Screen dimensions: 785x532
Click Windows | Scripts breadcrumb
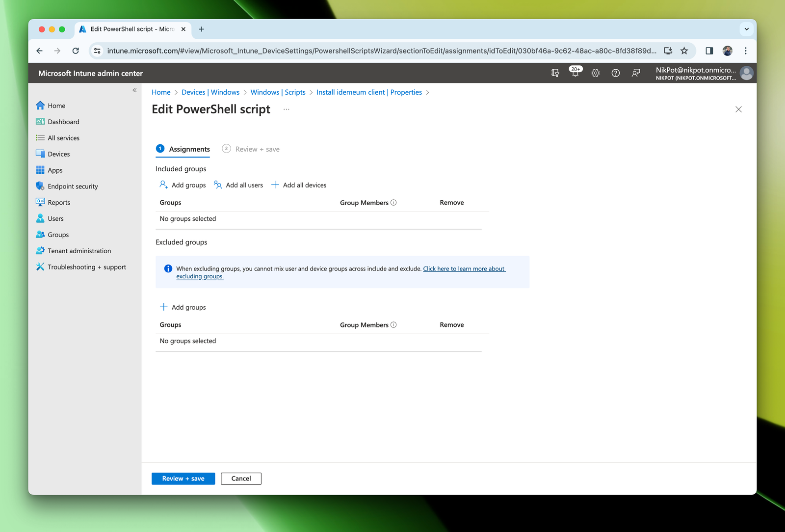tap(278, 92)
